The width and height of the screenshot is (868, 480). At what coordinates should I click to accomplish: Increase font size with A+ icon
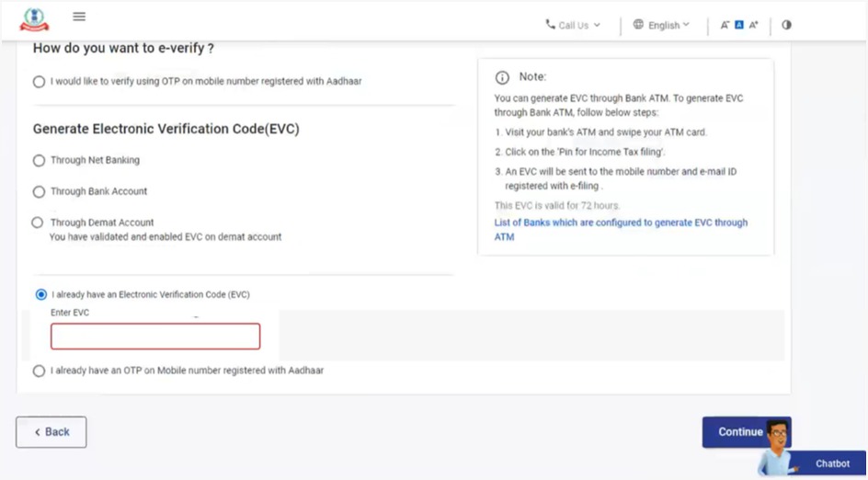[753, 25]
